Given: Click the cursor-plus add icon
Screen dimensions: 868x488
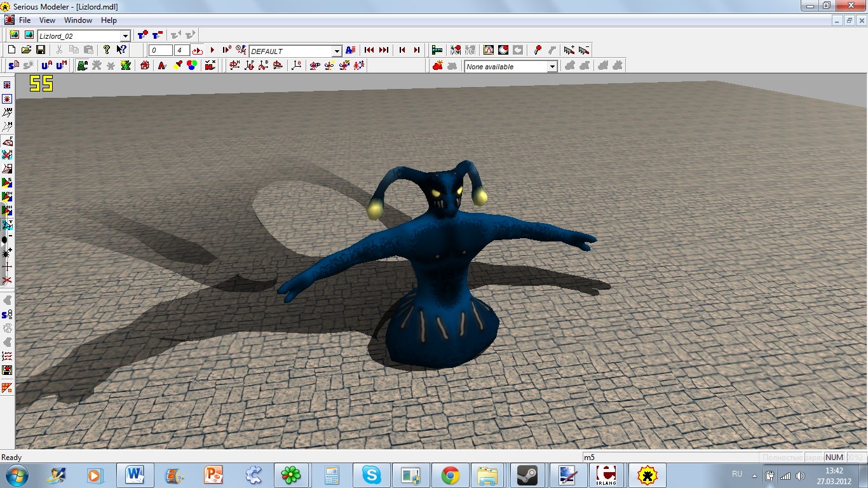Looking at the screenshot, I should (x=569, y=50).
